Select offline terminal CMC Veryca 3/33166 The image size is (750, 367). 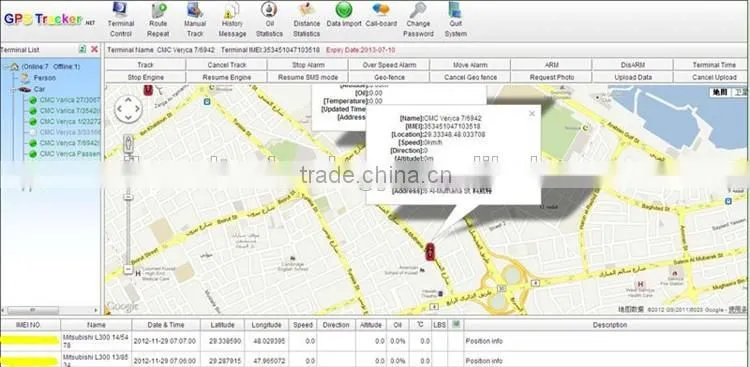[70, 132]
